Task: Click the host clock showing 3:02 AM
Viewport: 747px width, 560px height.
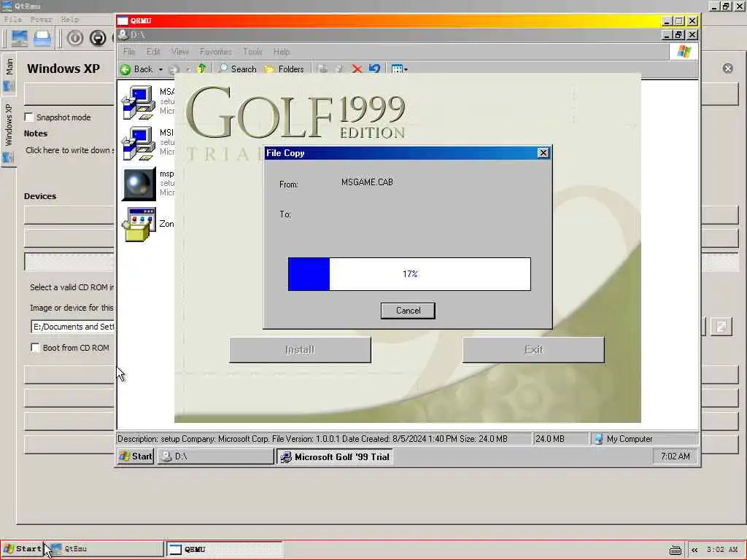Action: pyautogui.click(x=721, y=550)
